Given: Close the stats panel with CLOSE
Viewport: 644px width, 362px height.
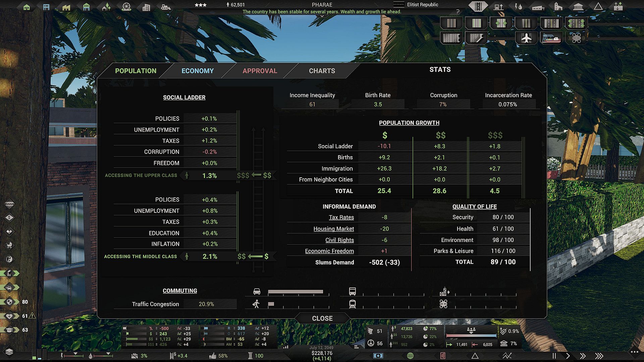Looking at the screenshot, I should 322,318.
